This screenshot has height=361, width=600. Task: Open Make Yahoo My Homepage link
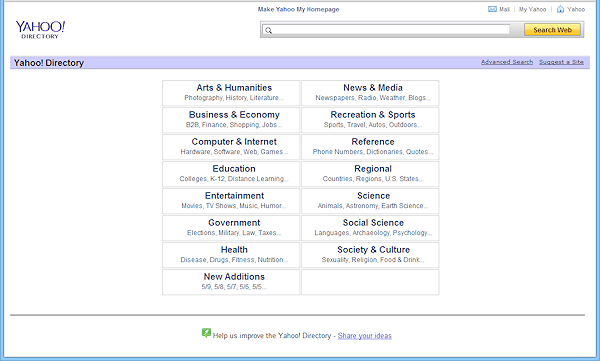coord(298,9)
